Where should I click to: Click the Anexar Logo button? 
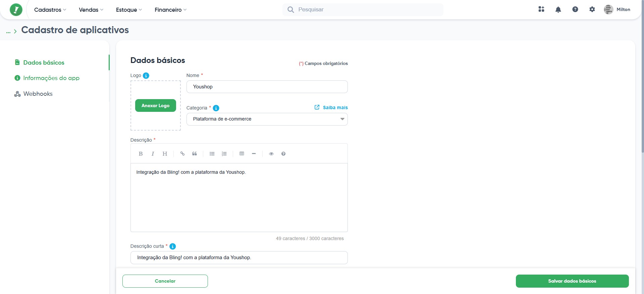pyautogui.click(x=156, y=105)
